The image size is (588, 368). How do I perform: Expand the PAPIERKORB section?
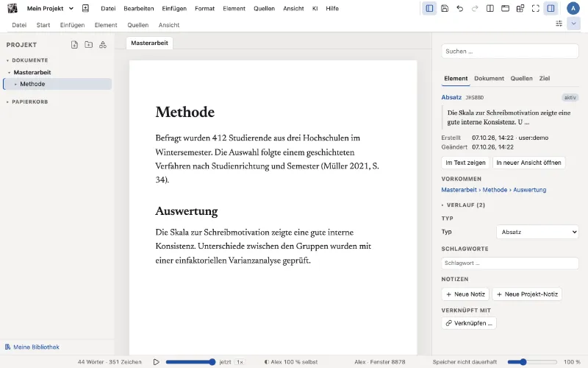tap(7, 102)
